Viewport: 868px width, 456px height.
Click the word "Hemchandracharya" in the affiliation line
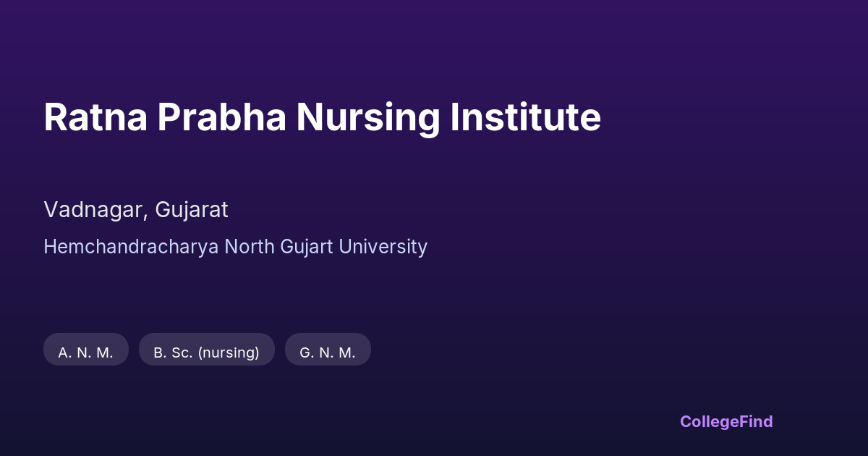pos(131,247)
